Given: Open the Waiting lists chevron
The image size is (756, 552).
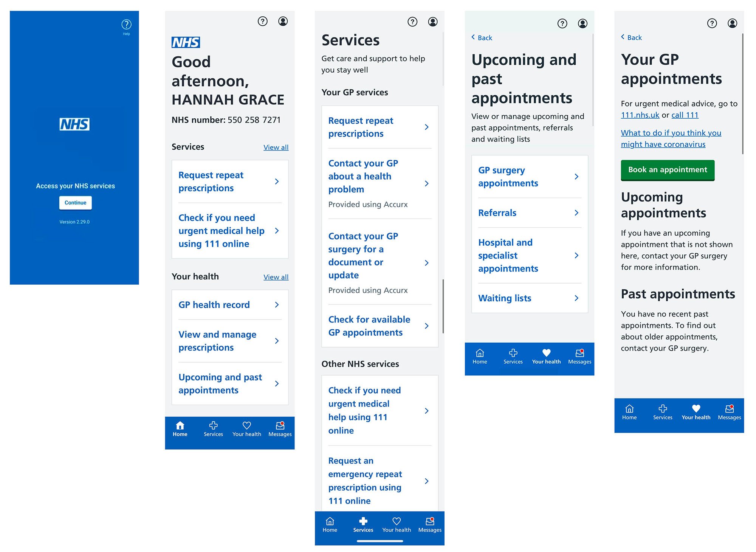Looking at the screenshot, I should coord(576,298).
